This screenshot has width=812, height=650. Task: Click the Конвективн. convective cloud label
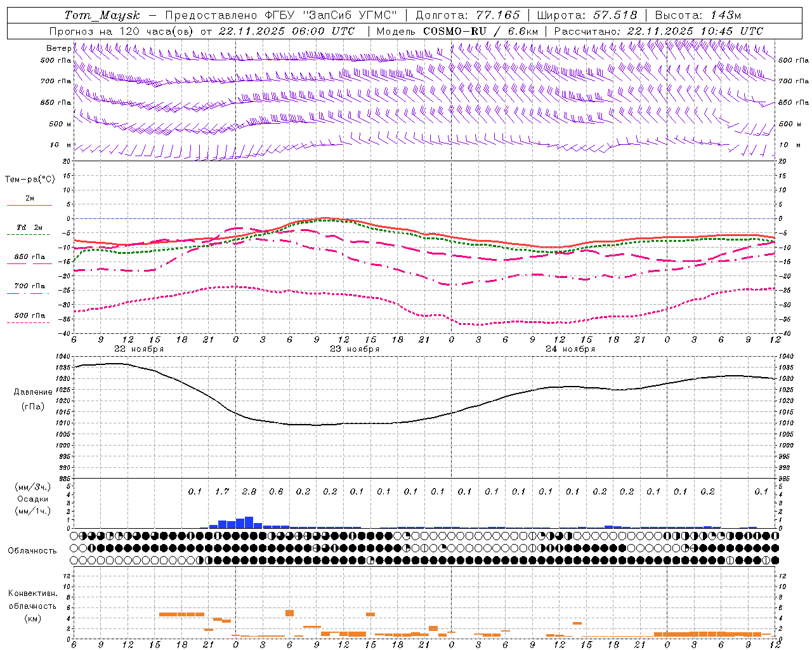[32, 594]
